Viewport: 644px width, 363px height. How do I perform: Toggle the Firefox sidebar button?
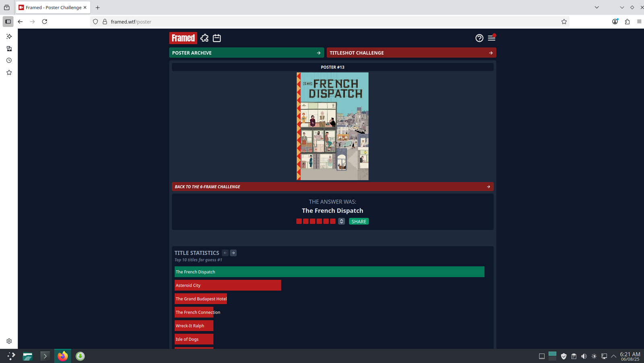8,22
